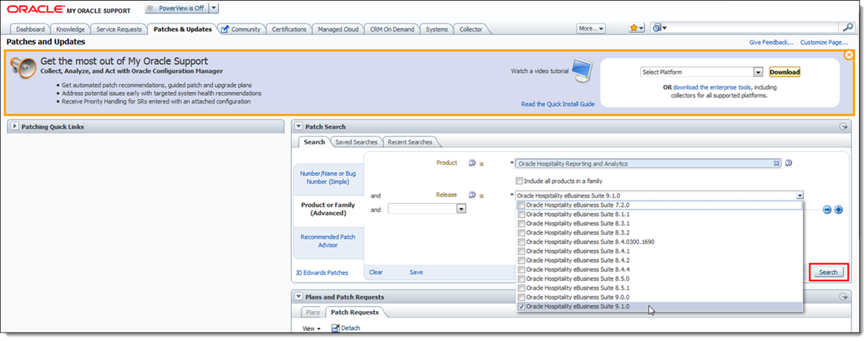Switch to the Recent Searches tab

click(410, 142)
